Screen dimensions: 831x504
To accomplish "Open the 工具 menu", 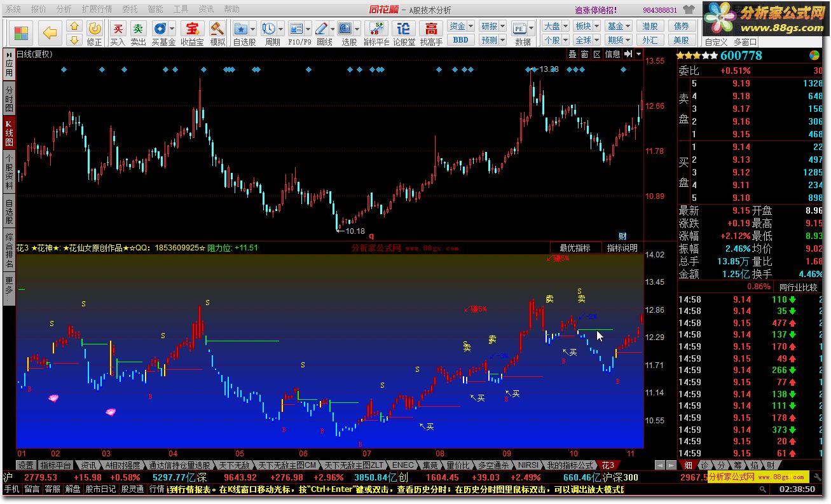I will [181, 10].
